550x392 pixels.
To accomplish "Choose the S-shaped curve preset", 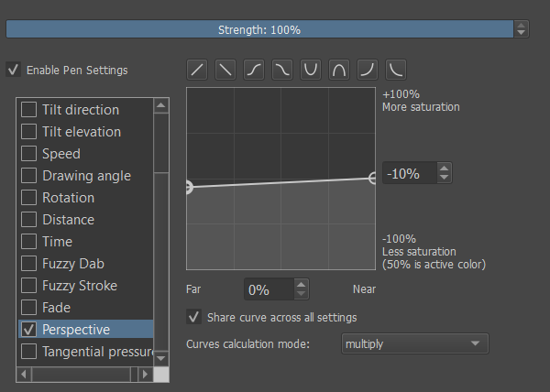I will (254, 69).
